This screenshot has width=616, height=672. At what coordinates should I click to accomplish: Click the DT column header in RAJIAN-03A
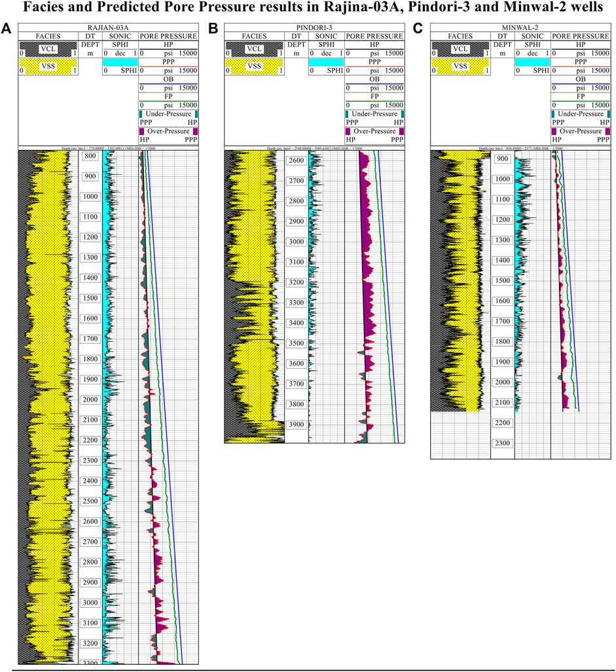(x=90, y=36)
